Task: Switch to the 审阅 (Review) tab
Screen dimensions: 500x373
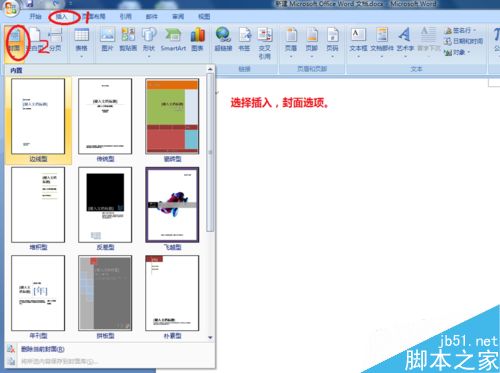Action: [178, 16]
